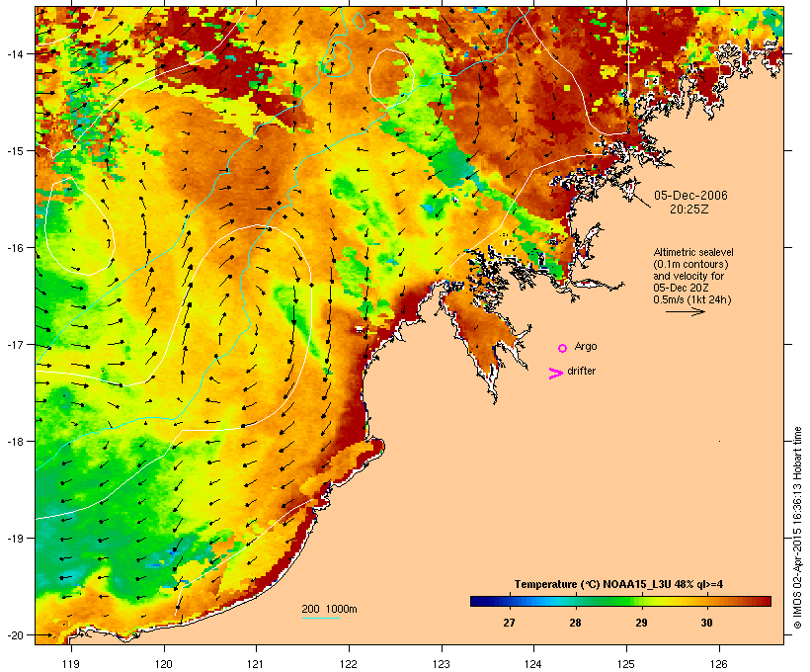Click the colorbar tick label 28
The width and height of the screenshot is (810, 672).
(x=575, y=623)
